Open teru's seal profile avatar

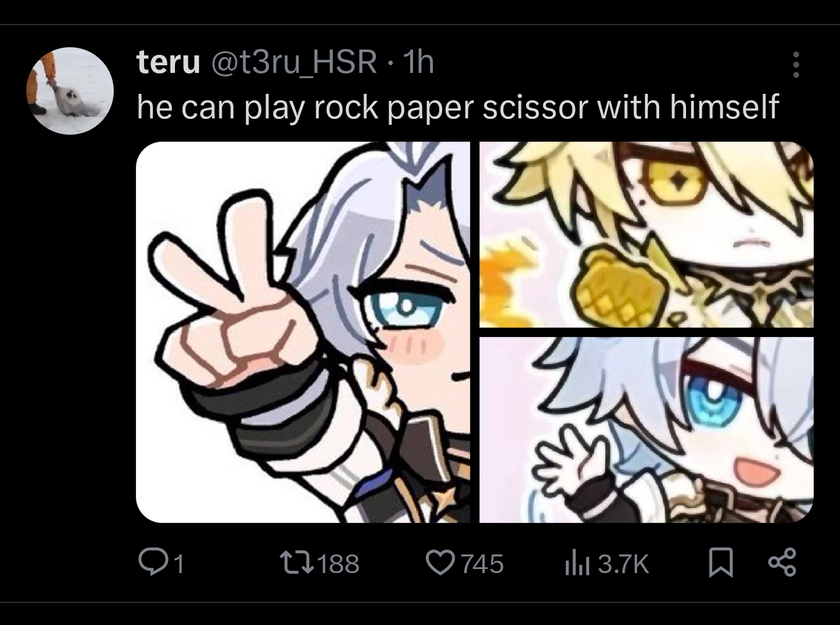coord(70,91)
